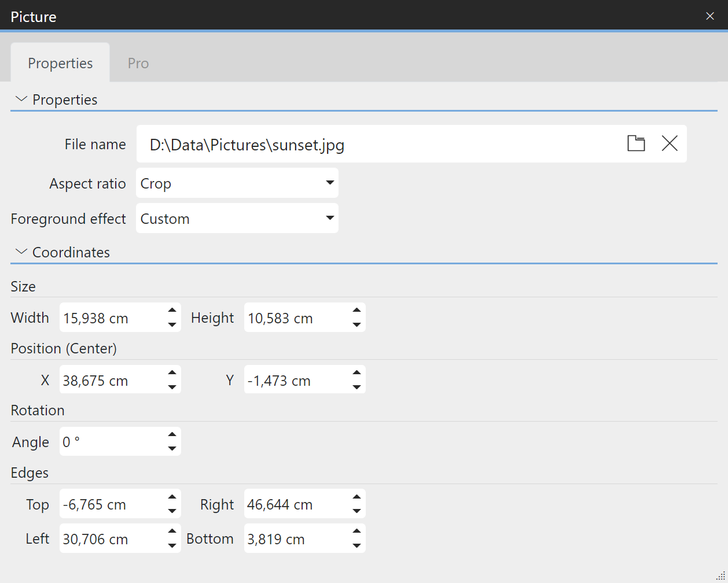Viewport: 728px width, 583px height.
Task: Select the Properties tab
Action: click(x=60, y=63)
